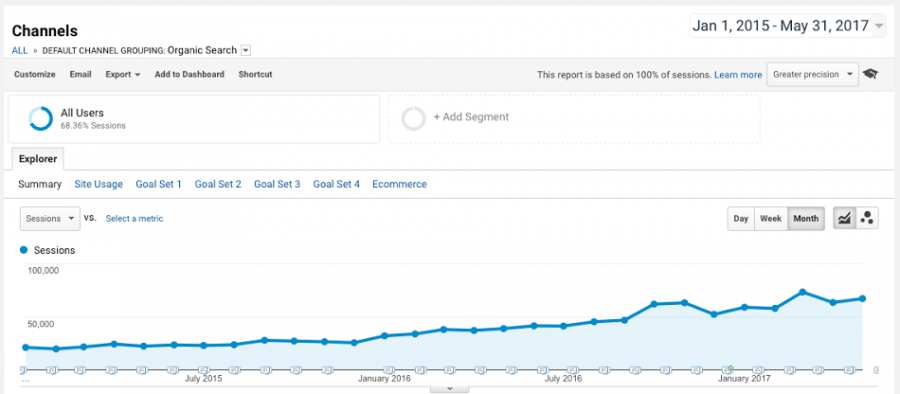Screen dimensions: 900x394
Task: Click the peak data point on the Sessions line
Action: tap(802, 292)
